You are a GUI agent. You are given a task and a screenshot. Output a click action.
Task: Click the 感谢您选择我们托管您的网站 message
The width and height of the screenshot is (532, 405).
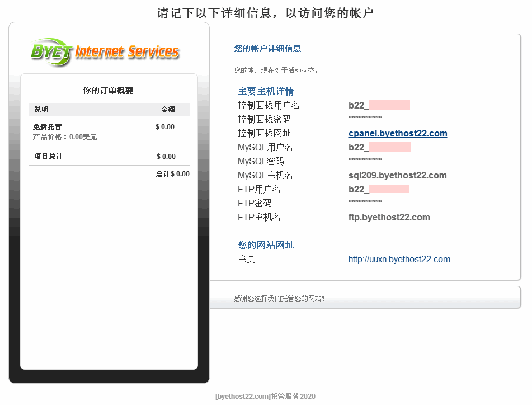pos(280,299)
